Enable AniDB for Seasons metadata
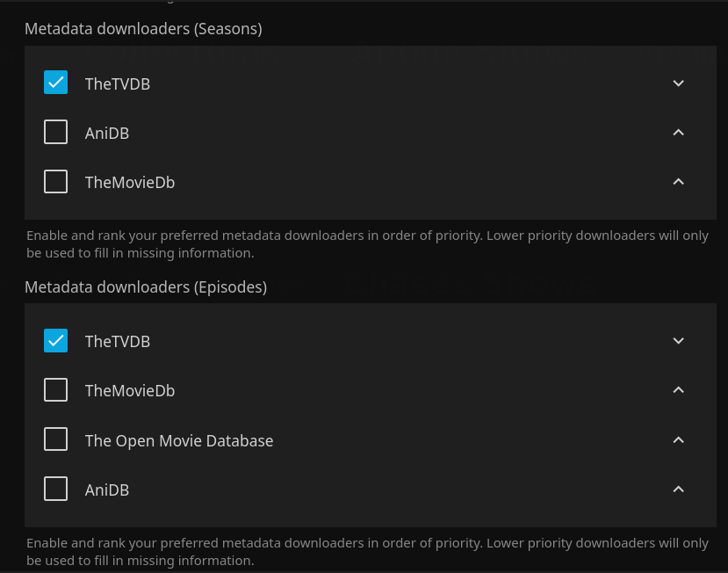Image resolution: width=728 pixels, height=573 pixels. point(56,133)
